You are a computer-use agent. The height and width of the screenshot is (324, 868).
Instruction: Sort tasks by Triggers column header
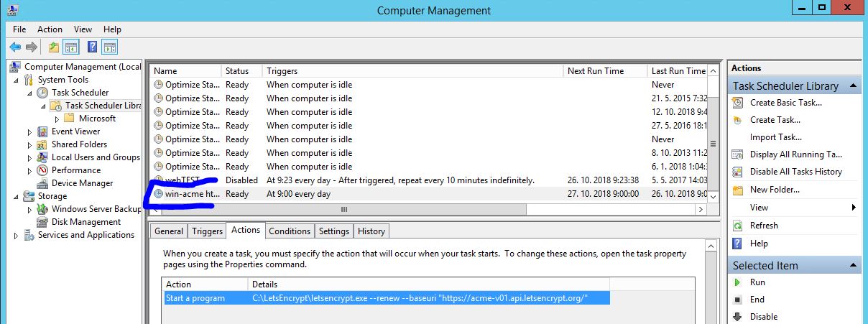click(412, 71)
